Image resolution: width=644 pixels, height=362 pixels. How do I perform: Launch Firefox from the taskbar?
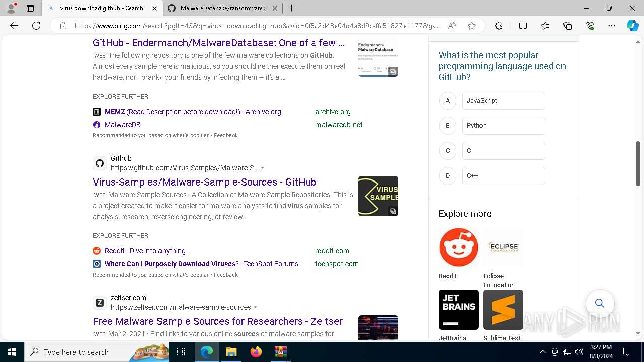click(256, 352)
